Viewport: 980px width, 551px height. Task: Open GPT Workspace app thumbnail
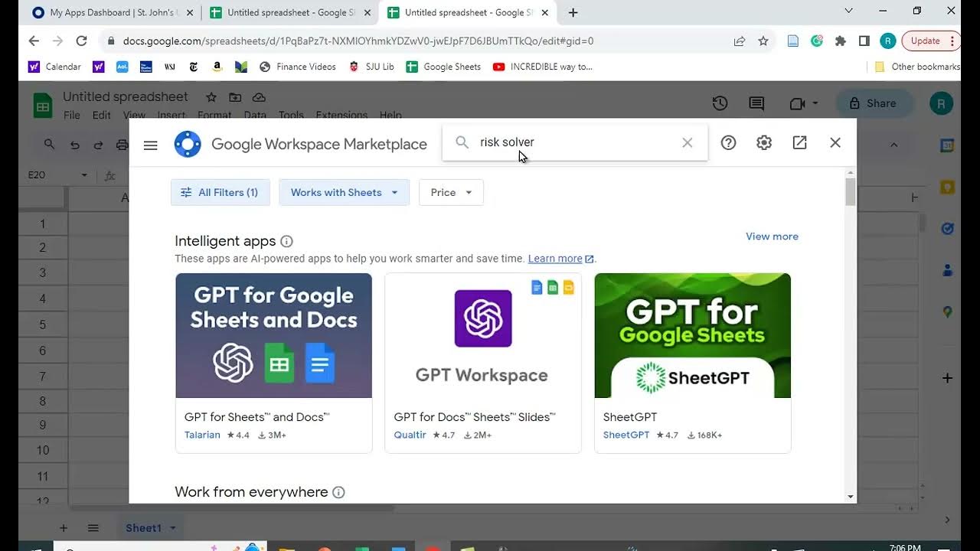click(483, 335)
